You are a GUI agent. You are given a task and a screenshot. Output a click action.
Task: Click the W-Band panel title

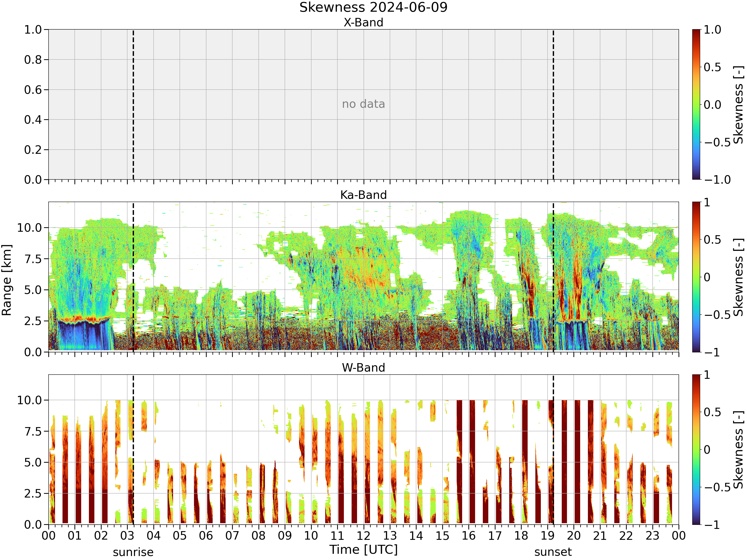363,368
